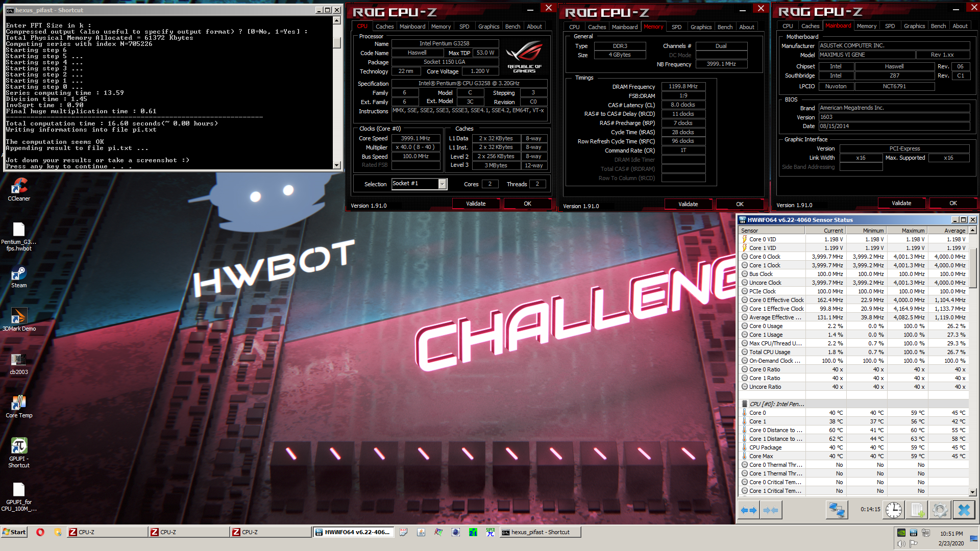Image resolution: width=980 pixels, height=551 pixels.
Task: Click Super Pi taskbar icon
Action: (491, 532)
